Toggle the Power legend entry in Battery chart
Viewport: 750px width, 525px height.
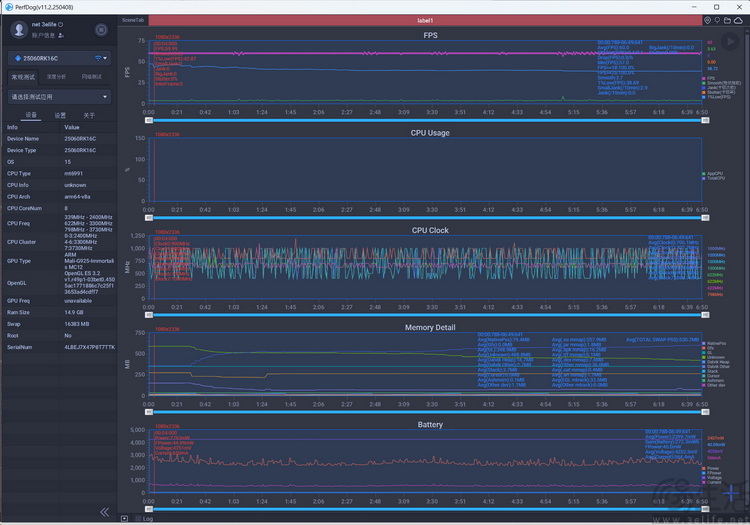click(x=710, y=468)
